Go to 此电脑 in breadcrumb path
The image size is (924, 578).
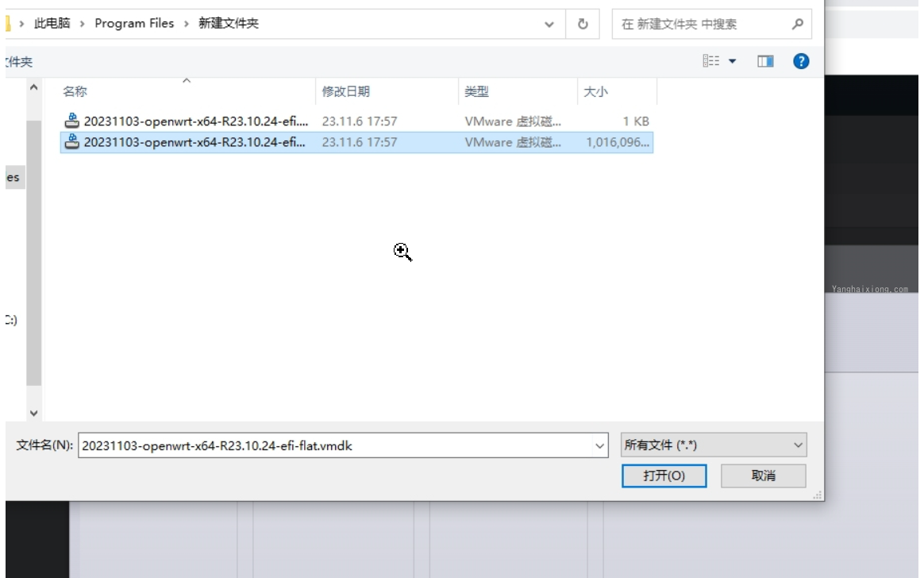point(52,24)
